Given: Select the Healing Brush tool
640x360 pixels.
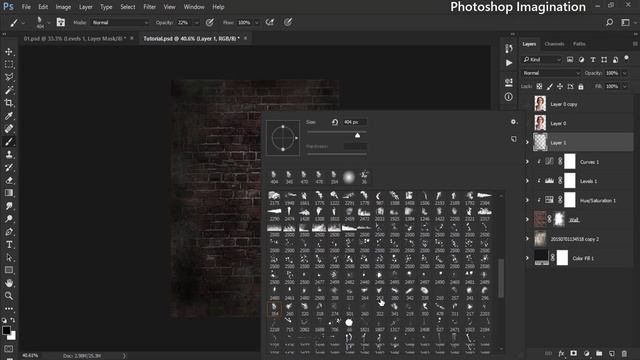Looking at the screenshot, I should coord(9,129).
